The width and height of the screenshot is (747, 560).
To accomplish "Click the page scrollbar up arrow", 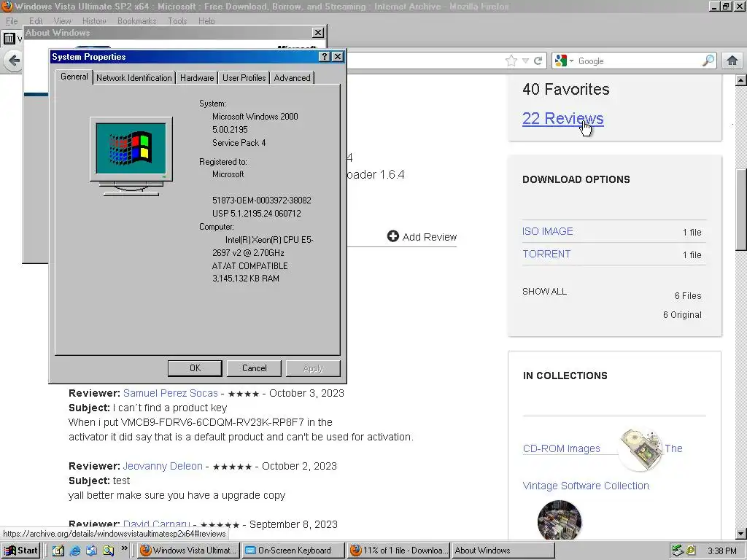I will click(741, 80).
